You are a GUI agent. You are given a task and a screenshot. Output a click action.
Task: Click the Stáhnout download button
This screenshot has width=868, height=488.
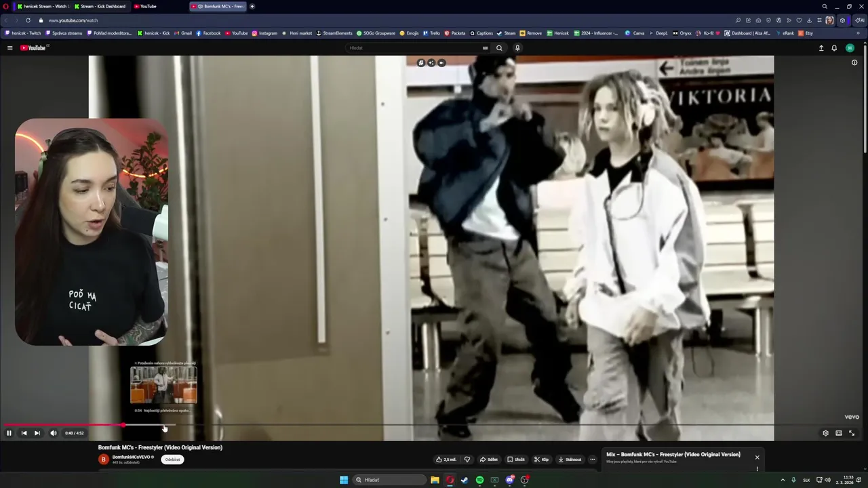[x=570, y=460]
